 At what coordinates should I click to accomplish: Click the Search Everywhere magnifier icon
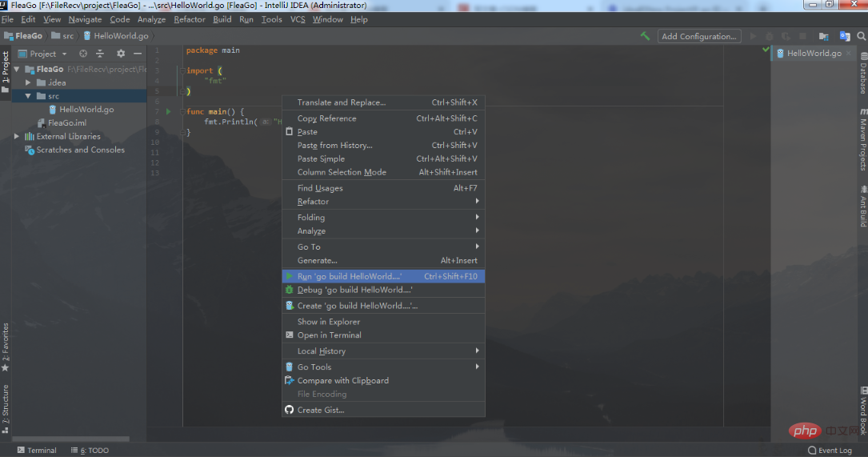(x=862, y=36)
